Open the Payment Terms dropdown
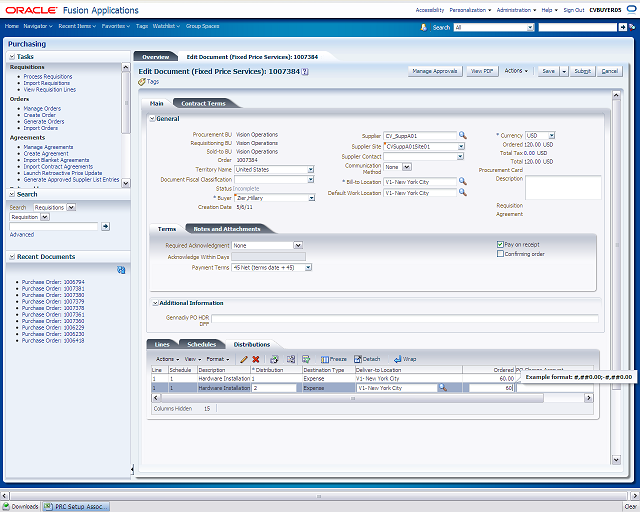Viewport: 640px width, 512px height. [x=309, y=267]
